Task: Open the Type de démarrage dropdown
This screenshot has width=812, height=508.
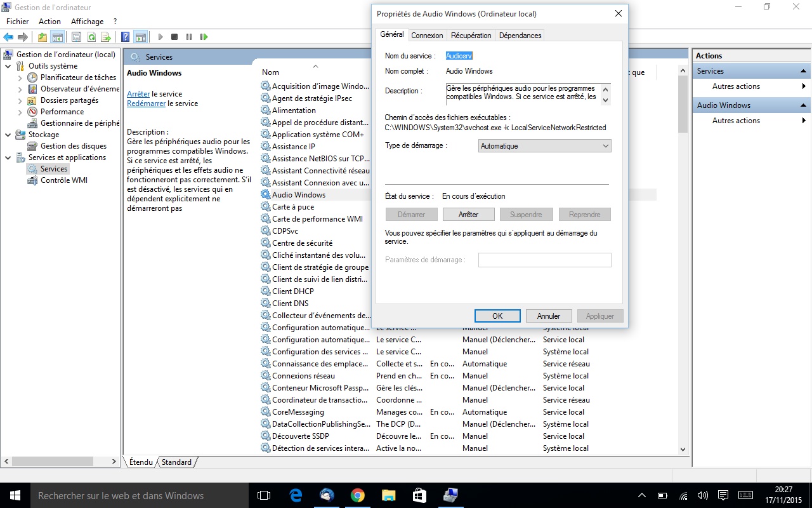Action: click(545, 146)
